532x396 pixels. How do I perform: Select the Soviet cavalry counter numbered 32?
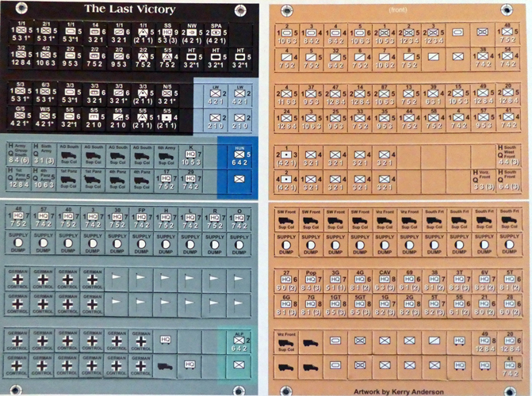[x=335, y=59]
